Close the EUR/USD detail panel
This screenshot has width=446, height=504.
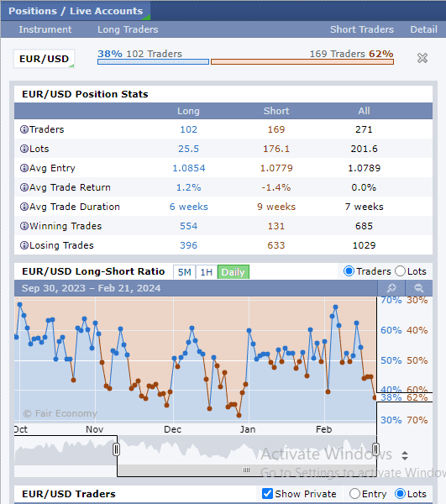pyautogui.click(x=422, y=58)
